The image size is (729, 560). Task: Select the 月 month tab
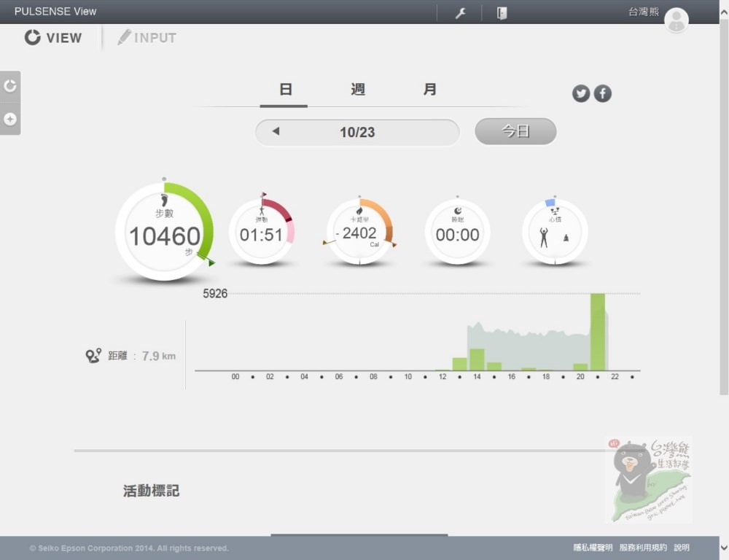pos(429,89)
